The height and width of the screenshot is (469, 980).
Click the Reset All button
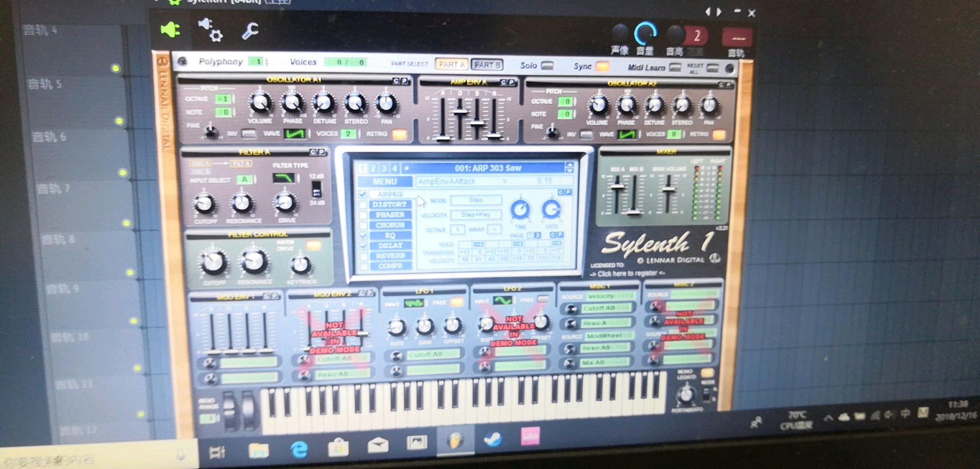click(x=712, y=69)
